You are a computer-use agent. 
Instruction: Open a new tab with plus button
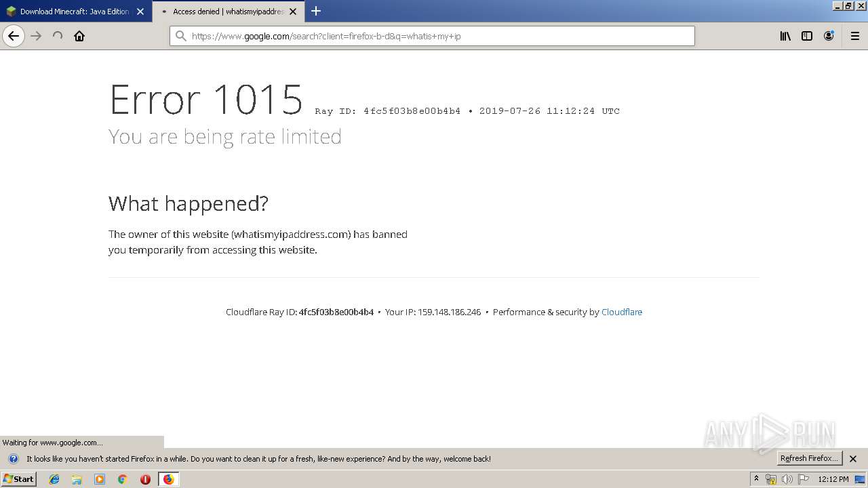pyautogui.click(x=316, y=11)
